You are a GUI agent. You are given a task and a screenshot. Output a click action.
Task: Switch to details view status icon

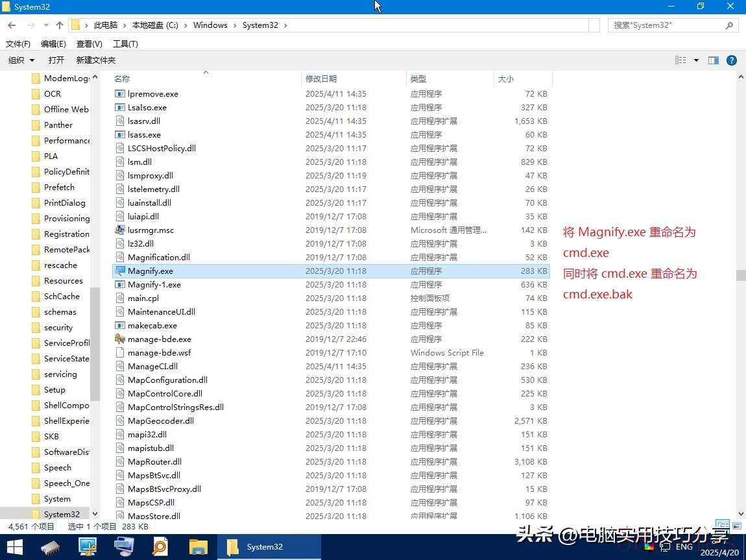tap(722, 526)
